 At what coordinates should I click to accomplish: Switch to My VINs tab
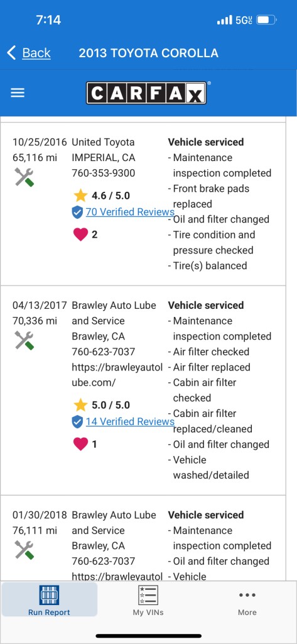click(x=148, y=600)
